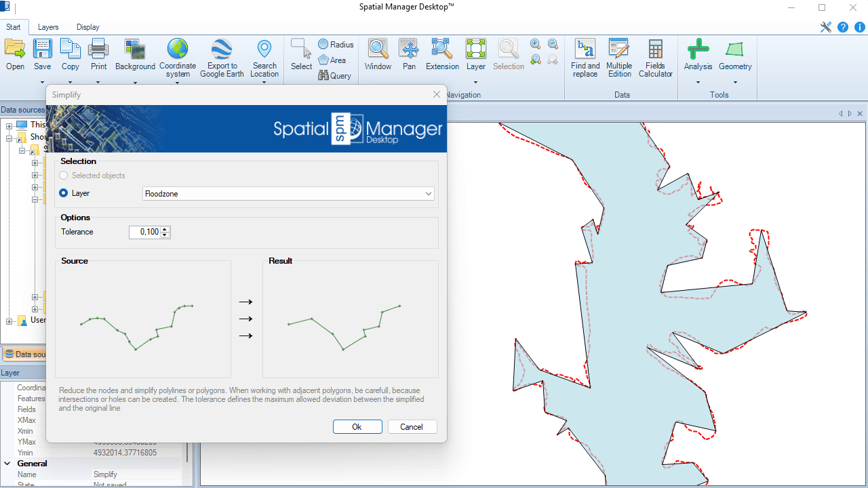This screenshot has width=868, height=488.
Task: Switch to the Start ribbon tab
Action: (x=14, y=27)
